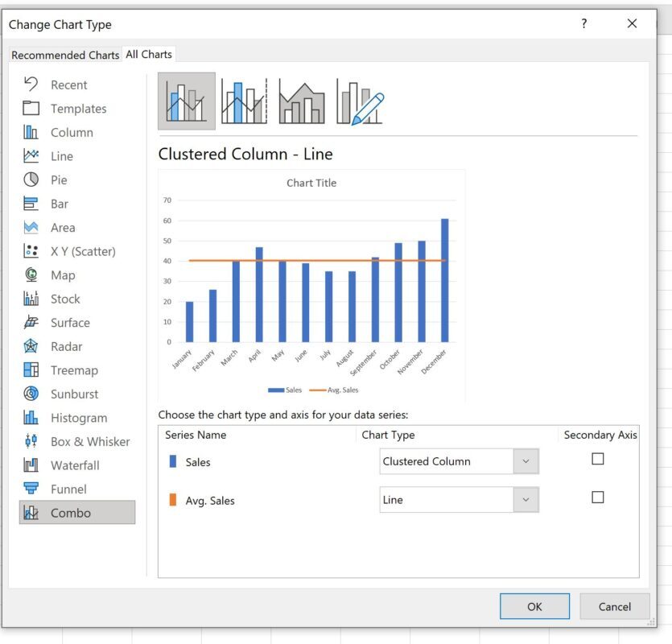Pick the Bar chart category
Screen dimensions: 672x644
(x=77, y=204)
